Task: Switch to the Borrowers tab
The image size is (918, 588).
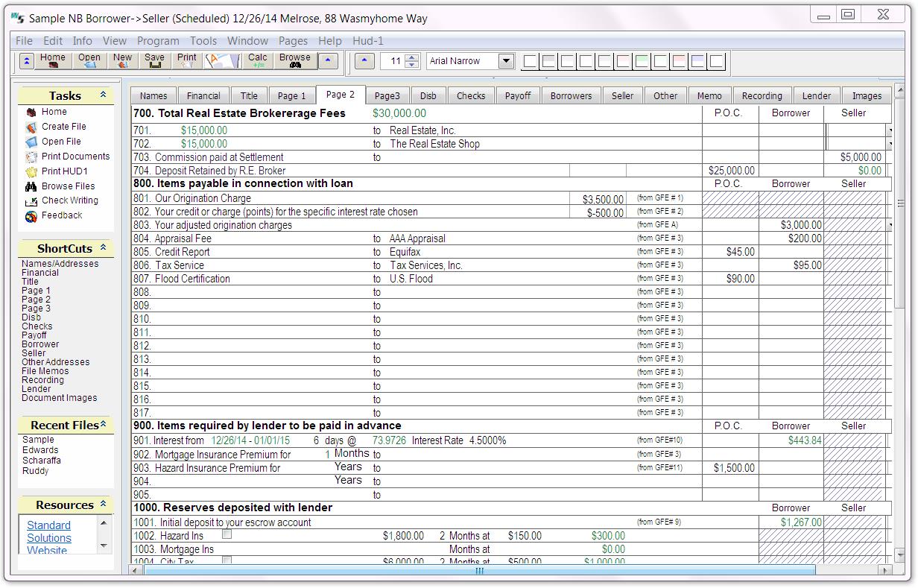Action: click(572, 95)
